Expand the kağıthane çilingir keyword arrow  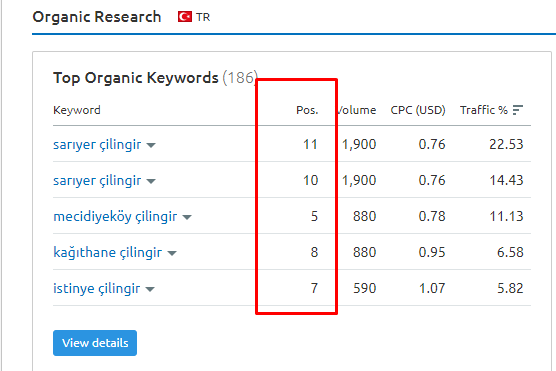pyautogui.click(x=172, y=253)
